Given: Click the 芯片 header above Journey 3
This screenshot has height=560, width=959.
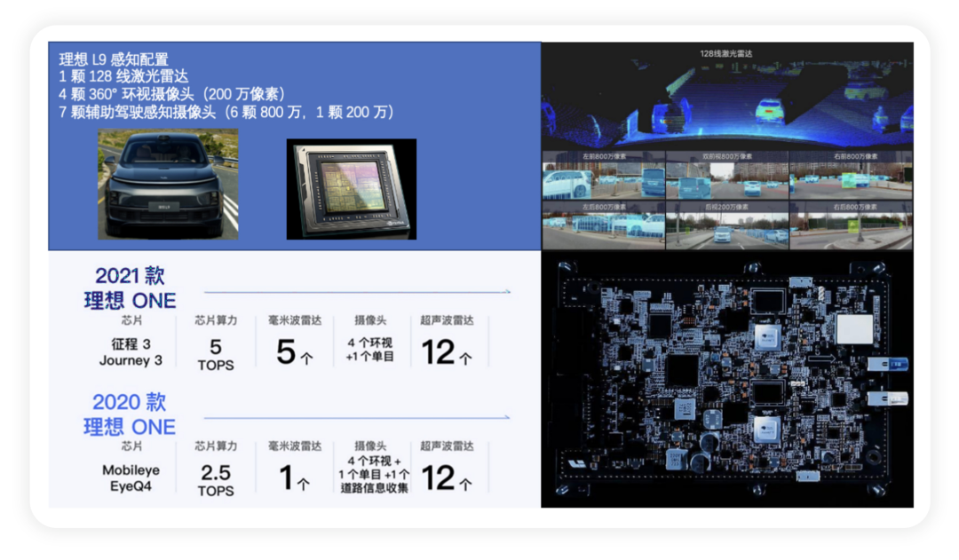Looking at the screenshot, I should point(131,320).
